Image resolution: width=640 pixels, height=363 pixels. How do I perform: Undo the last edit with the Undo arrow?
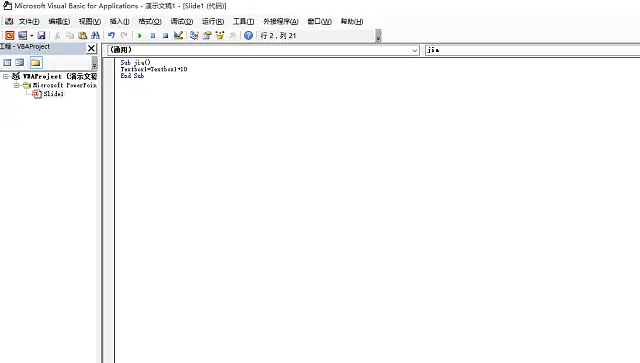point(111,36)
